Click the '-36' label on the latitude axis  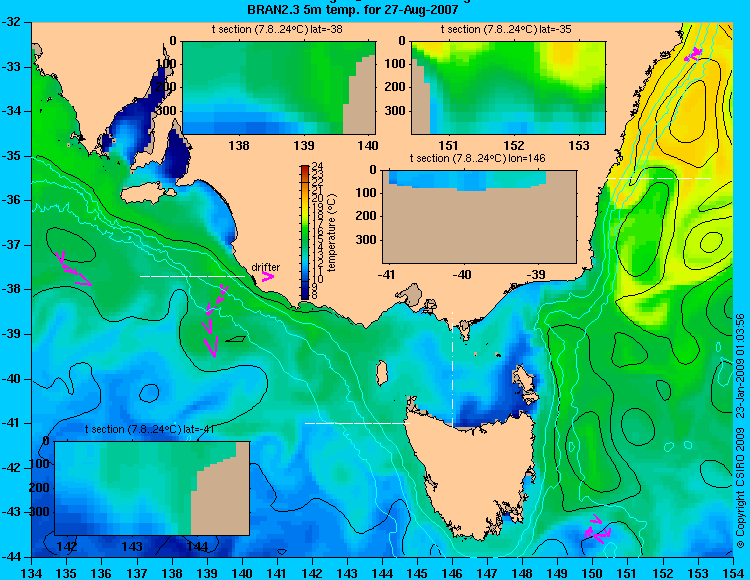pyautogui.click(x=10, y=200)
